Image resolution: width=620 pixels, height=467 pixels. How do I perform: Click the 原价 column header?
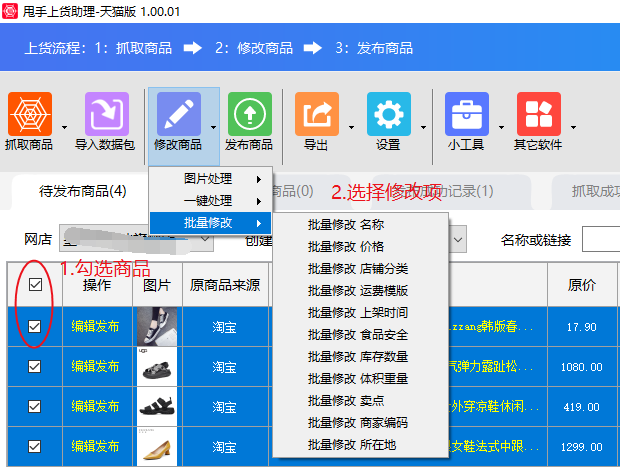coord(582,285)
